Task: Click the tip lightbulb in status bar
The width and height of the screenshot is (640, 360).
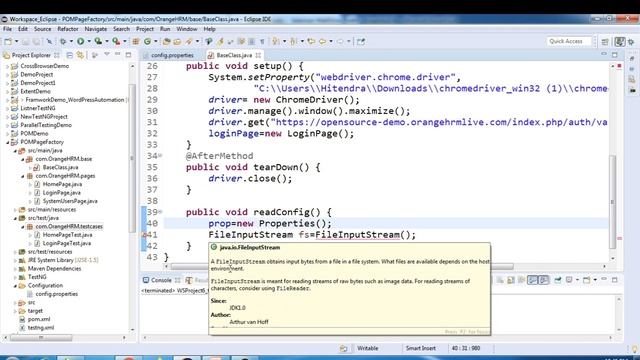Action: pos(634,349)
